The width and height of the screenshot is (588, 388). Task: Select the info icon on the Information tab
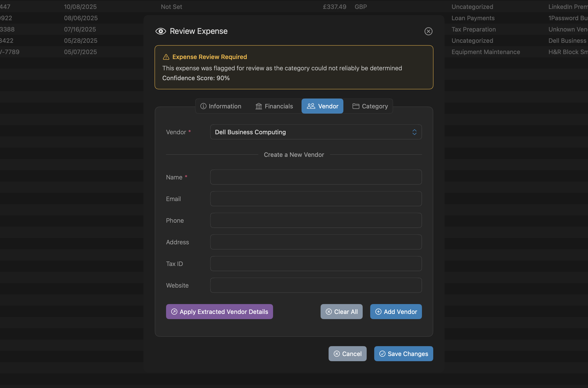203,106
